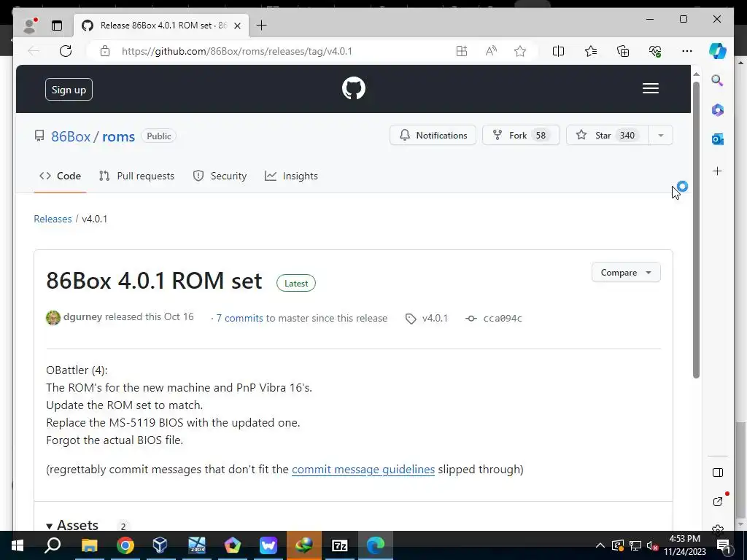The height and width of the screenshot is (560, 747).
Task: Open the apps available icon in address bar
Action: click(x=462, y=51)
